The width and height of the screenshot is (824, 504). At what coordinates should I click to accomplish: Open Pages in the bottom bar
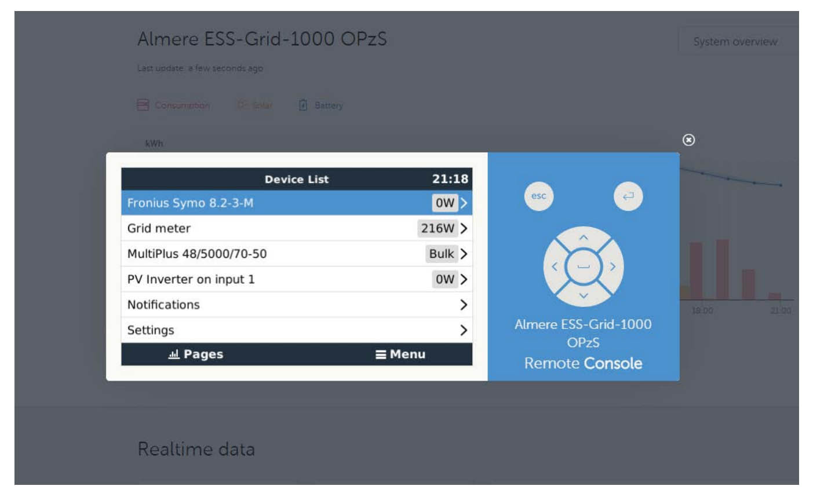196,354
